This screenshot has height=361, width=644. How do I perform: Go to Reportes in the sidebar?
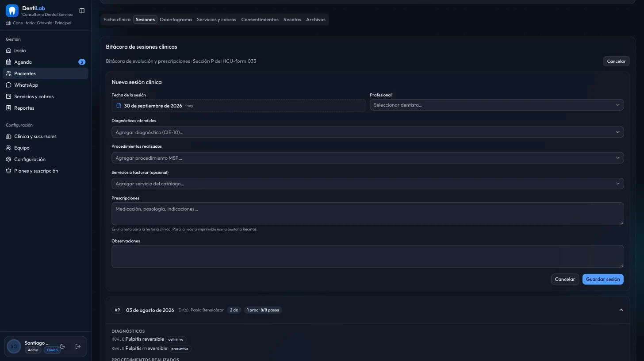tap(46, 108)
